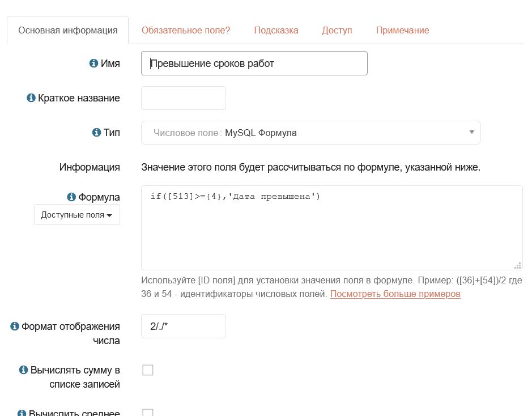Click the info icon next to Имя
Viewport: 532px width, 416px height.
click(93, 63)
